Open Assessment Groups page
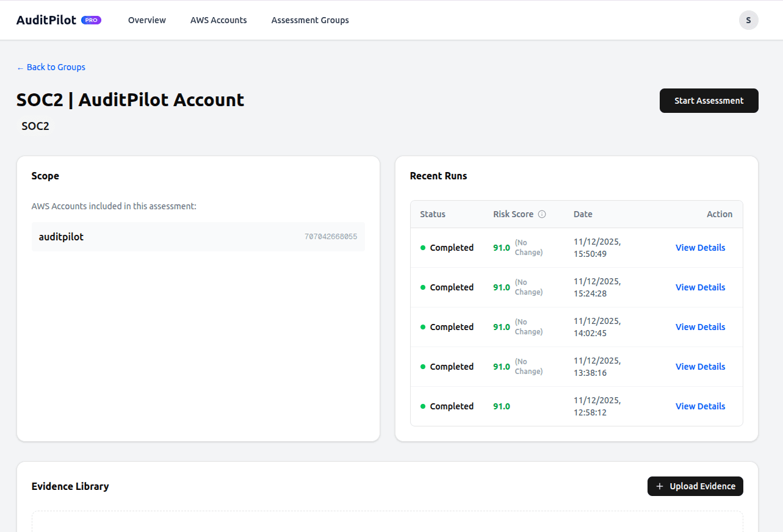Screen dimensions: 783x532 (310, 20)
